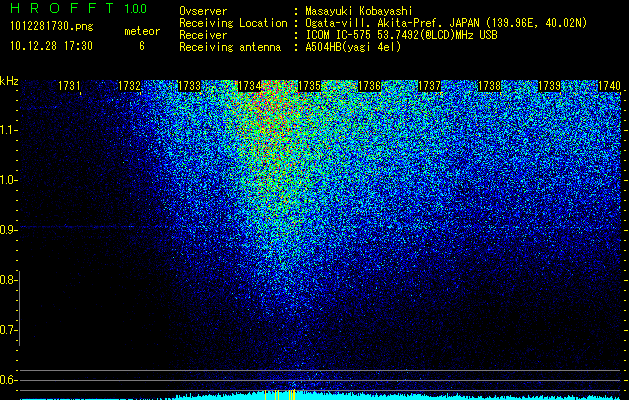Click the observer name Masayuki Kobayashi
The width and height of the screenshot is (629, 400).
(x=359, y=11)
